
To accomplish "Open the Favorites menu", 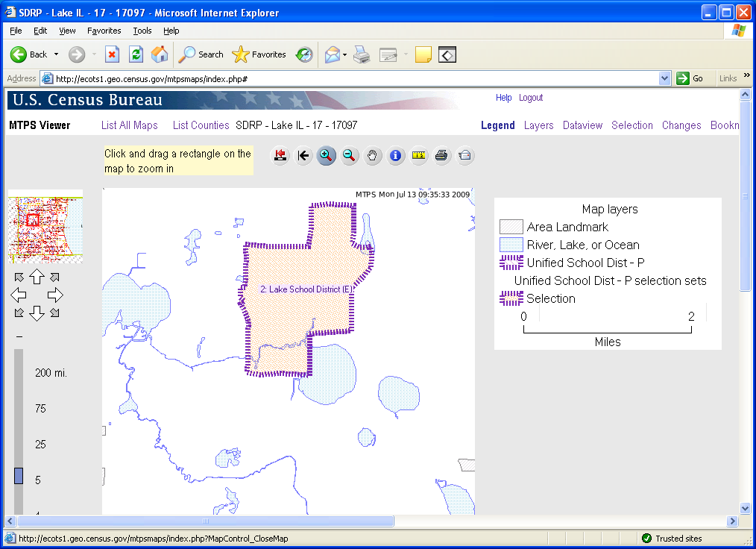I will 104,31.
